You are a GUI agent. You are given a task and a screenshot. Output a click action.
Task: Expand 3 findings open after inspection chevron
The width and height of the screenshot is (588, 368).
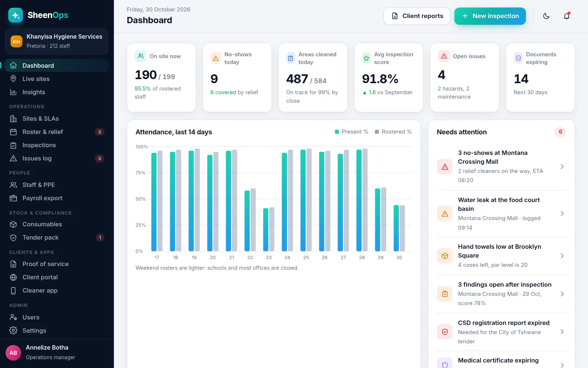(x=562, y=294)
